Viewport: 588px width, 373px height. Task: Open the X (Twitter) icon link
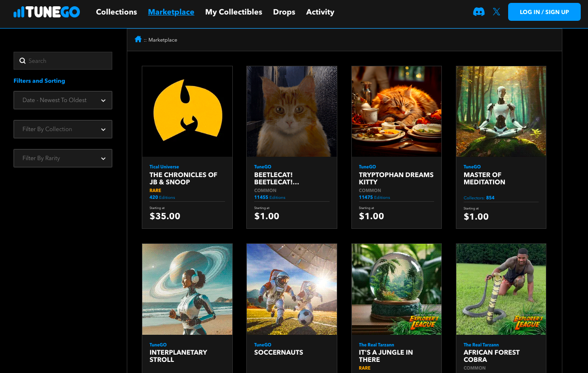pos(497,12)
